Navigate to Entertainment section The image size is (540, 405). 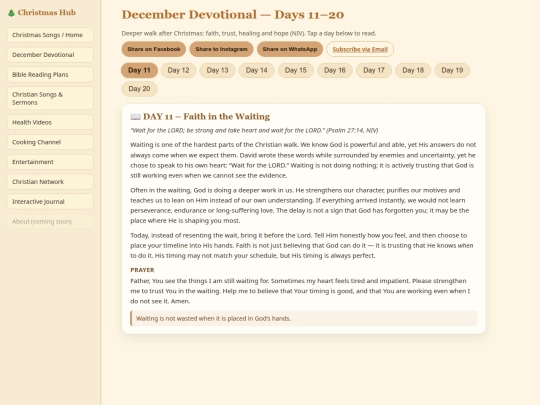(50, 162)
